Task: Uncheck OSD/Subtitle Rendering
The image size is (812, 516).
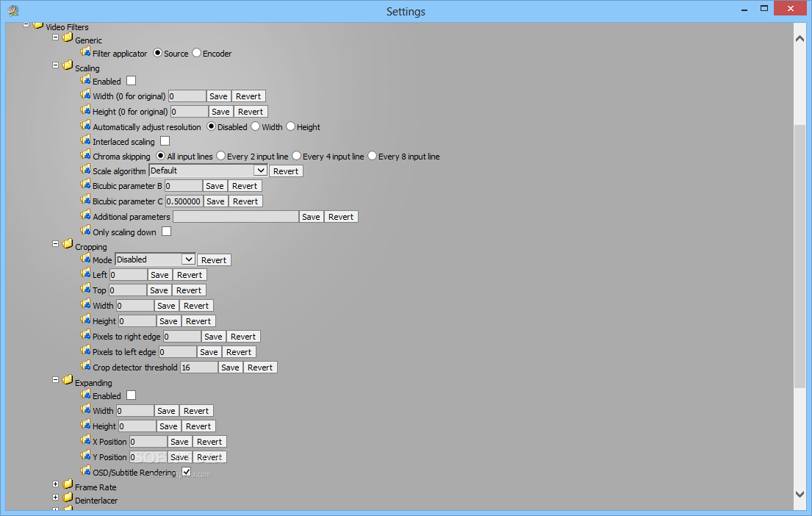Action: pyautogui.click(x=186, y=471)
